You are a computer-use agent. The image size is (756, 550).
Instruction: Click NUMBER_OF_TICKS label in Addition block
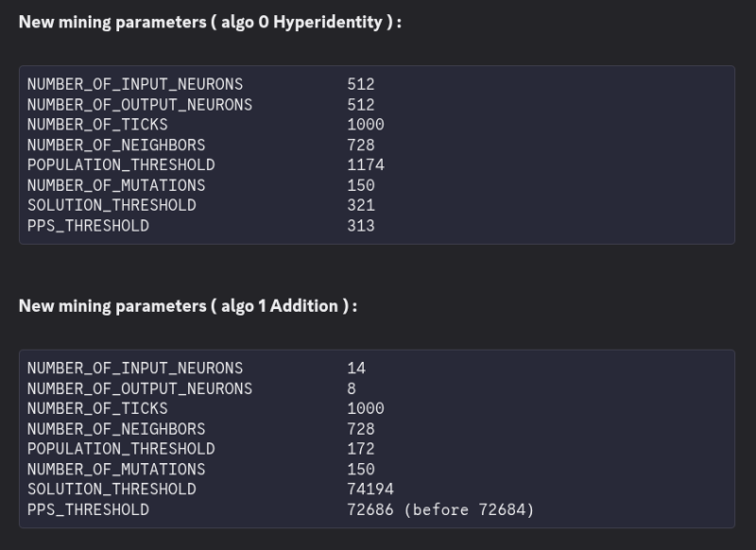[96, 409]
